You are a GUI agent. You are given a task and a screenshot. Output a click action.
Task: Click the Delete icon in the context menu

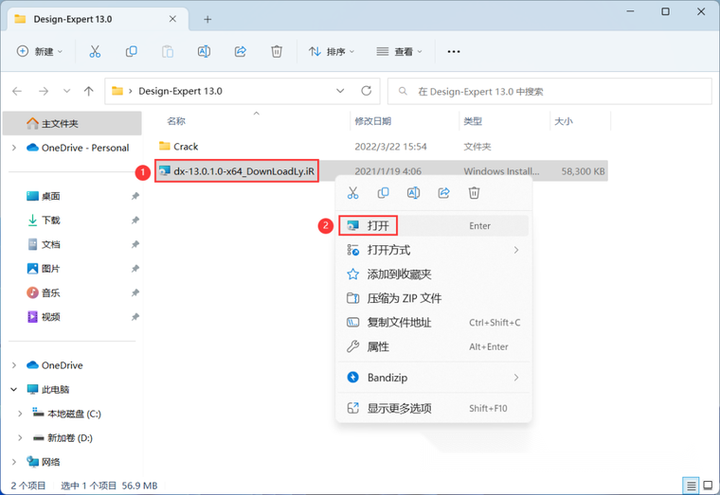tap(474, 193)
